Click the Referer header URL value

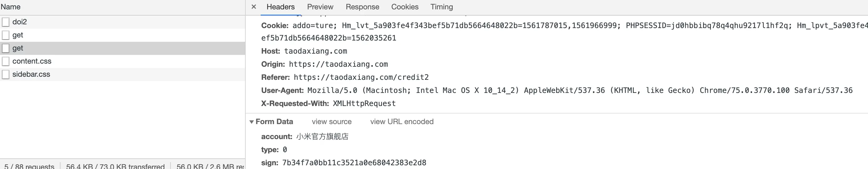(361, 77)
